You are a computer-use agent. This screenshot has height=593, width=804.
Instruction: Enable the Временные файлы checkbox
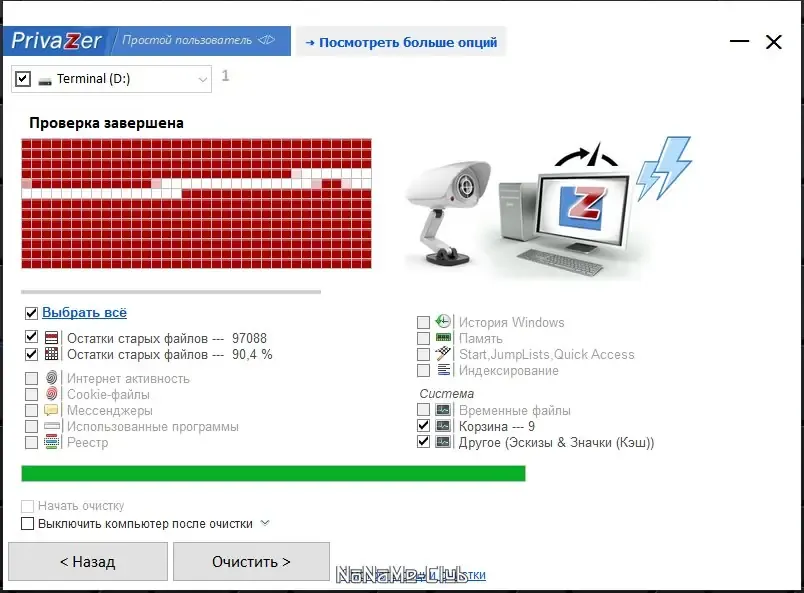[x=423, y=410]
